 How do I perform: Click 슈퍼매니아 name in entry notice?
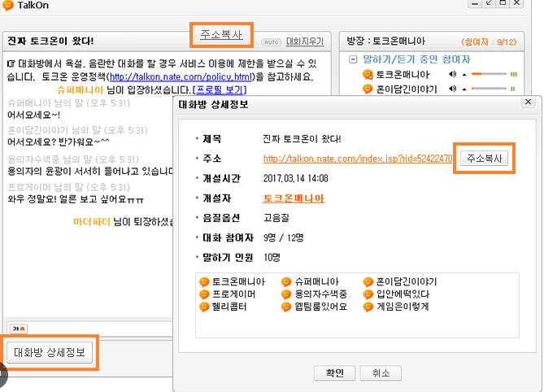coord(81,89)
